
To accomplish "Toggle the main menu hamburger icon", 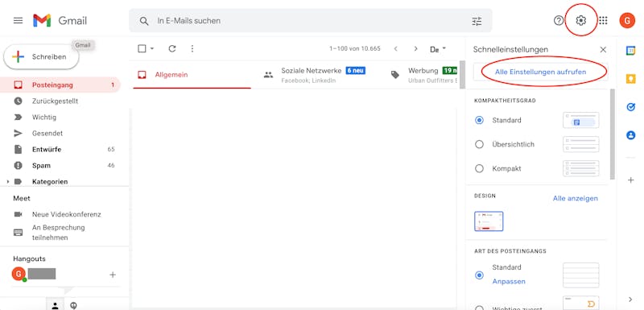I will [18, 20].
